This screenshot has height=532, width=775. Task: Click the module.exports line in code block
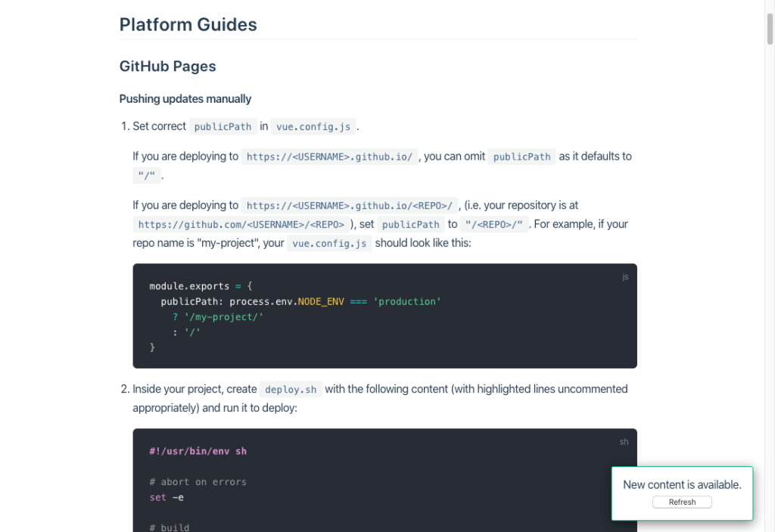pyautogui.click(x=201, y=286)
